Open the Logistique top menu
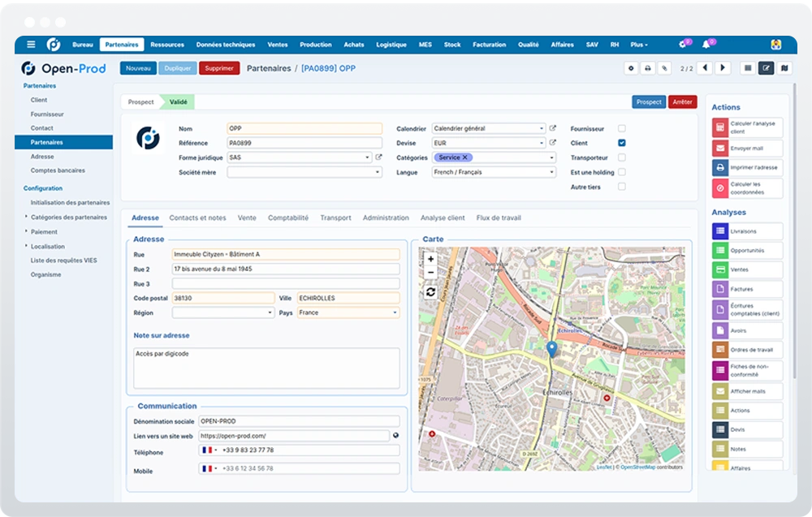Image resolution: width=812 pixels, height=517 pixels. (391, 45)
